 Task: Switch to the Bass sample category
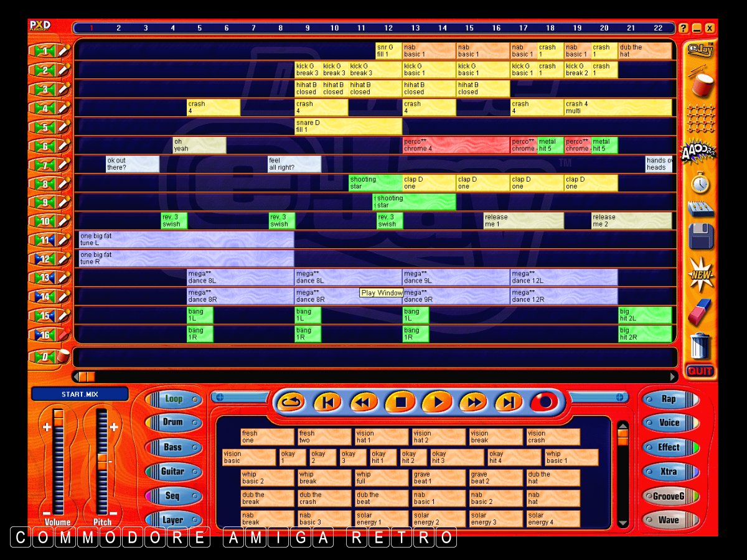click(174, 447)
